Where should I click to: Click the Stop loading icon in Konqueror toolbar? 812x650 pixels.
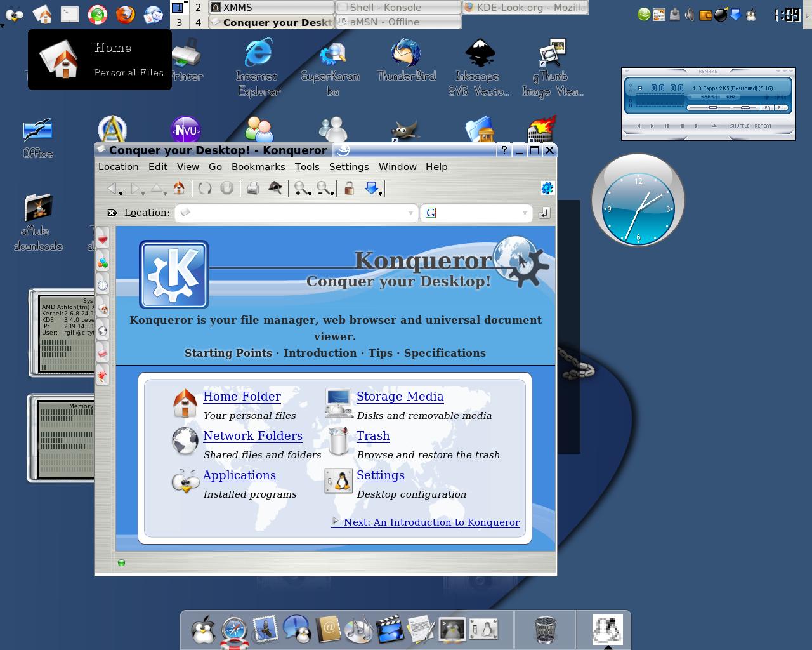(226, 188)
